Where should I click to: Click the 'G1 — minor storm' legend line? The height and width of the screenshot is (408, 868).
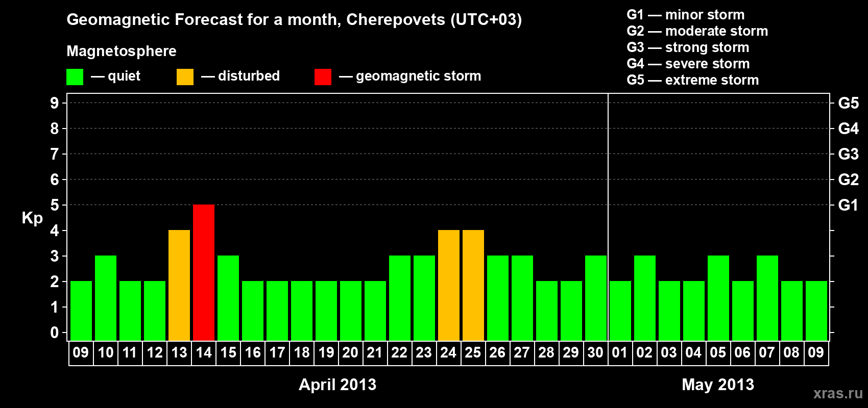pyautogui.click(x=686, y=15)
